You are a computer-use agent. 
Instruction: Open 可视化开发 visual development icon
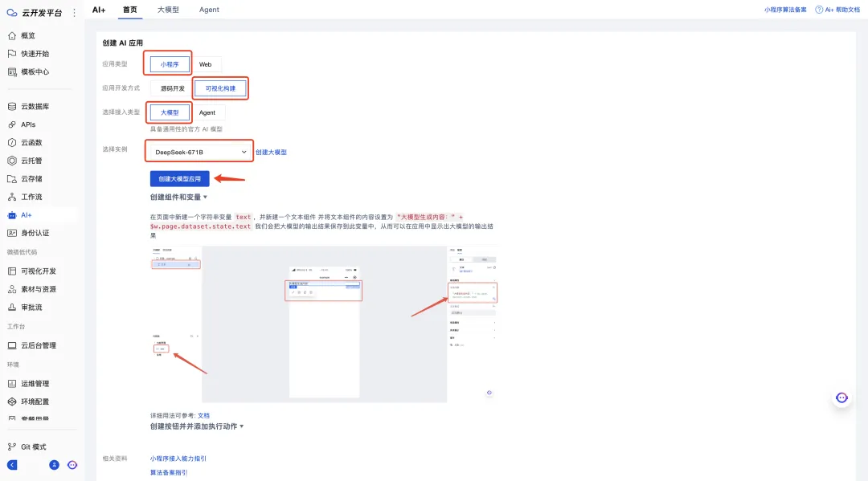click(11, 271)
